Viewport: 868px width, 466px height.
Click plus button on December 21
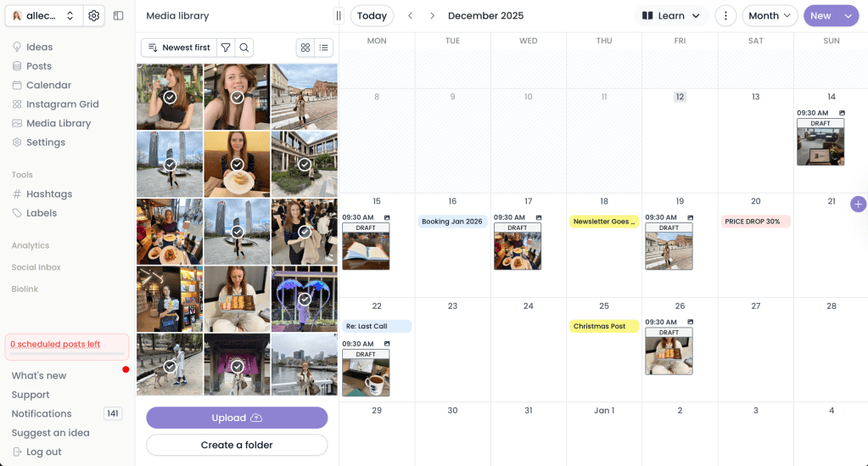858,204
